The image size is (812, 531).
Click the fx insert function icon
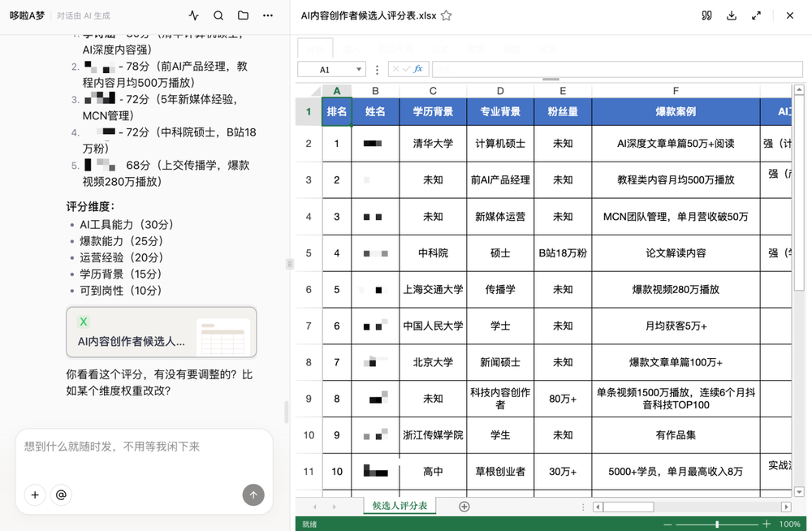tap(417, 69)
